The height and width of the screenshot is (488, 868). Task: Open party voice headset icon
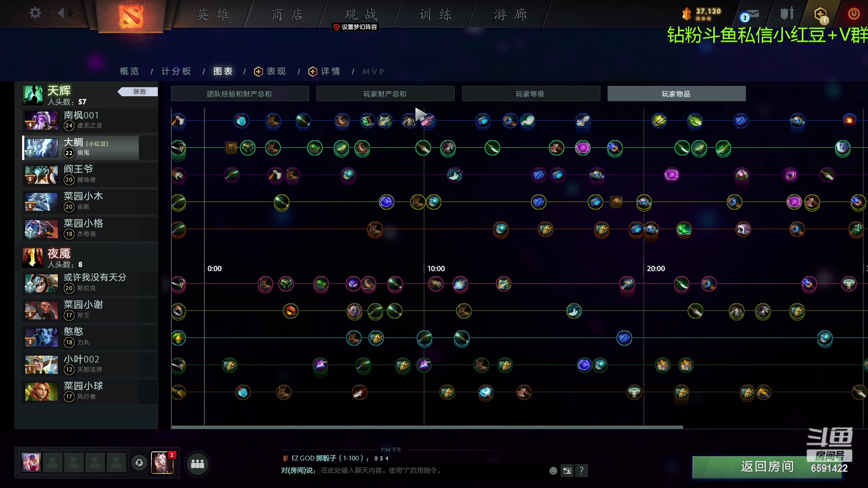point(139,463)
